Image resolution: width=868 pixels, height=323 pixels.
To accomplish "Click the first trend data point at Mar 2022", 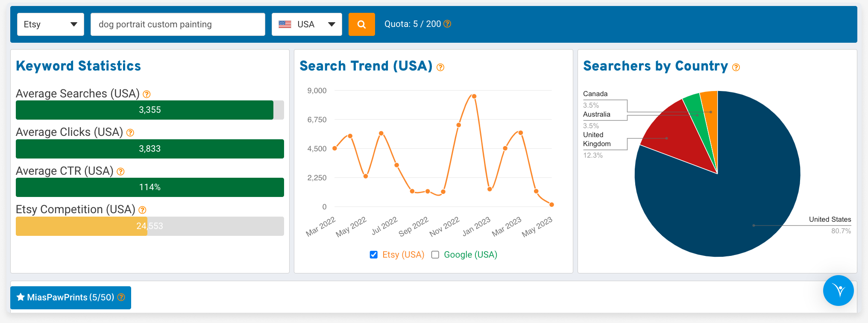I will click(334, 148).
